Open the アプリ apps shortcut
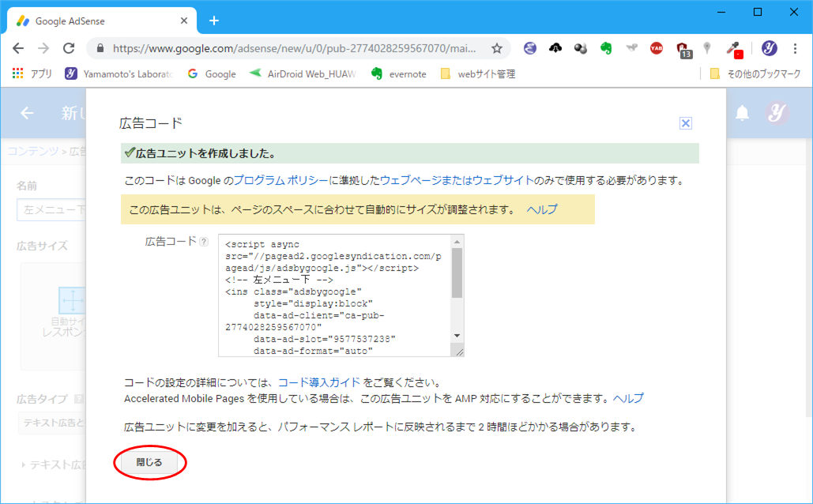Image resolution: width=813 pixels, height=504 pixels. click(32, 73)
